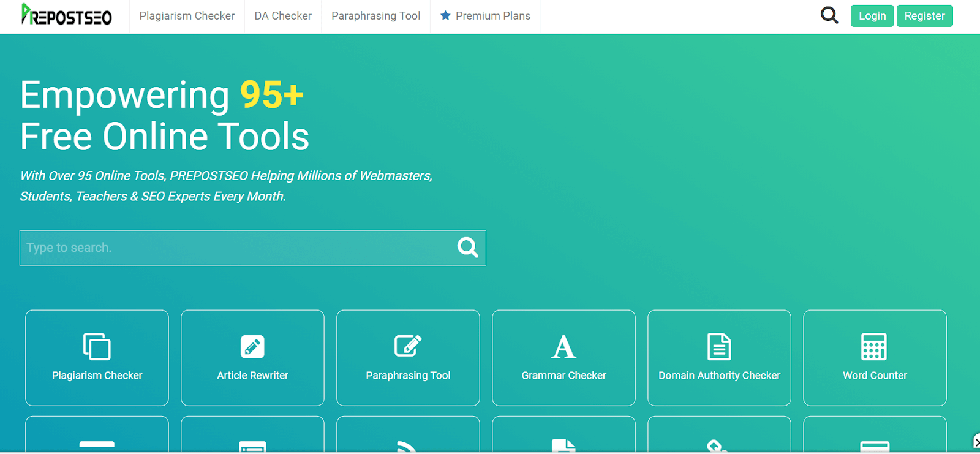Screen dimensions: 980x454
Task: Open DA Checker in the navigation bar
Action: [x=283, y=16]
